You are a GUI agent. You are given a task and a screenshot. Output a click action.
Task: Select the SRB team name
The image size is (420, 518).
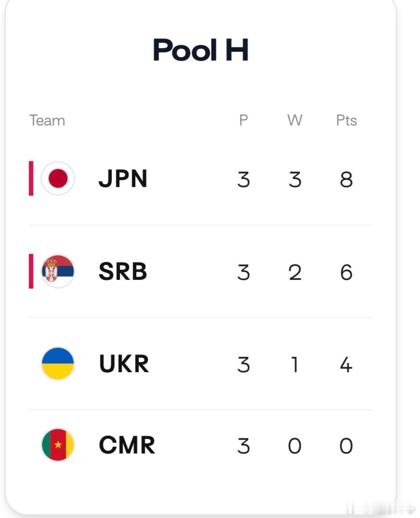[123, 272]
